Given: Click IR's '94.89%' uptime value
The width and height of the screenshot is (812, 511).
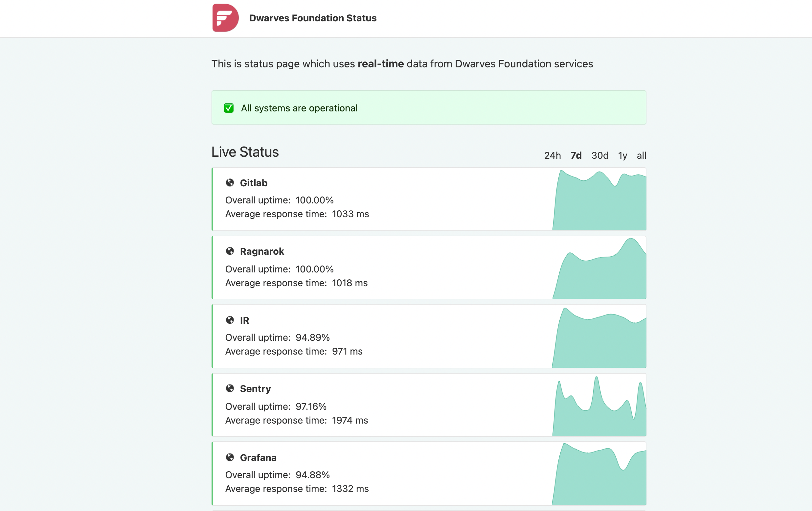Looking at the screenshot, I should 313,337.
